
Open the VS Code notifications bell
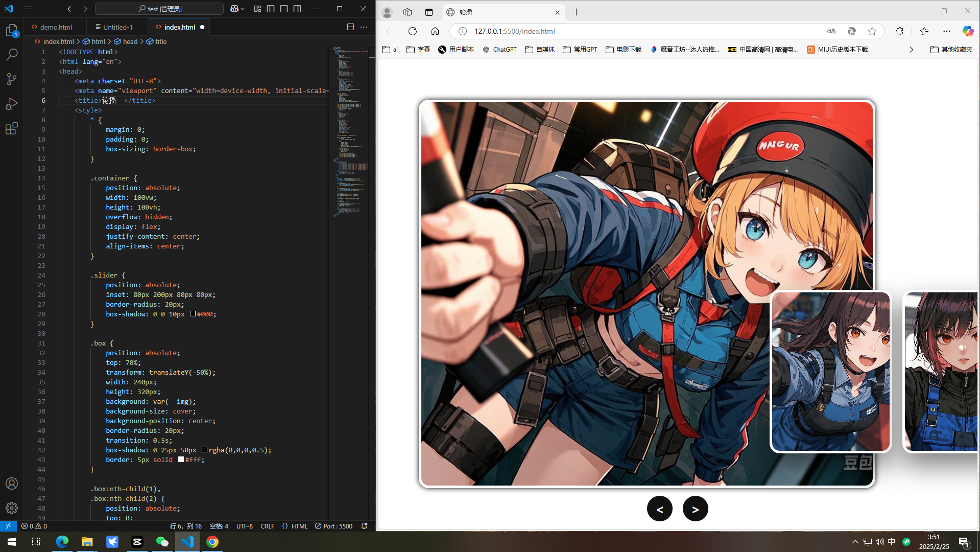coord(364,526)
